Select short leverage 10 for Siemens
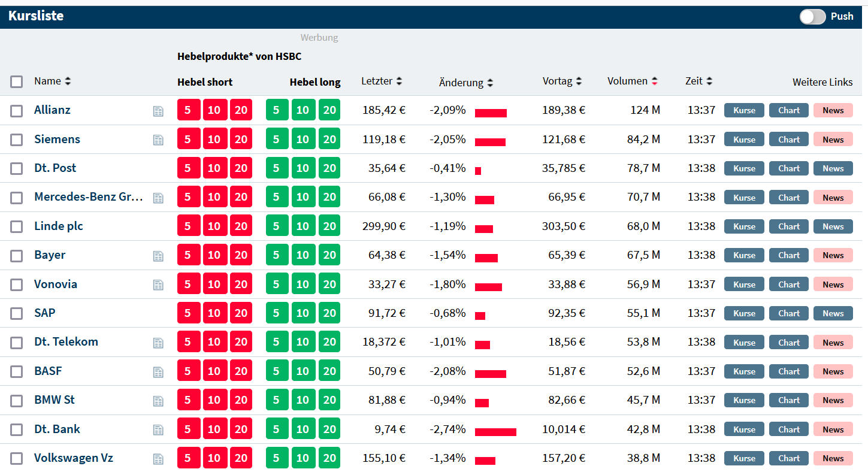 point(214,139)
